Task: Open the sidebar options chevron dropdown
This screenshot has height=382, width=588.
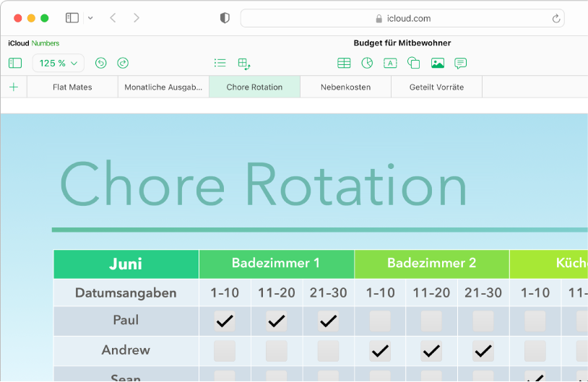Action: pos(90,18)
